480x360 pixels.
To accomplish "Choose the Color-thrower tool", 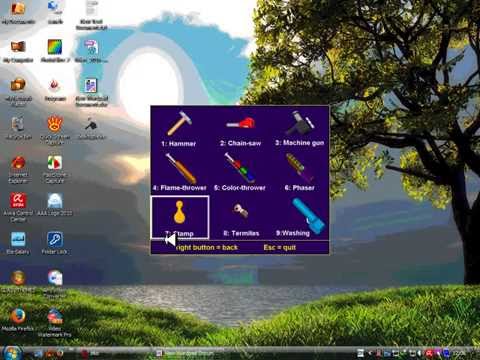I will click(240, 172).
